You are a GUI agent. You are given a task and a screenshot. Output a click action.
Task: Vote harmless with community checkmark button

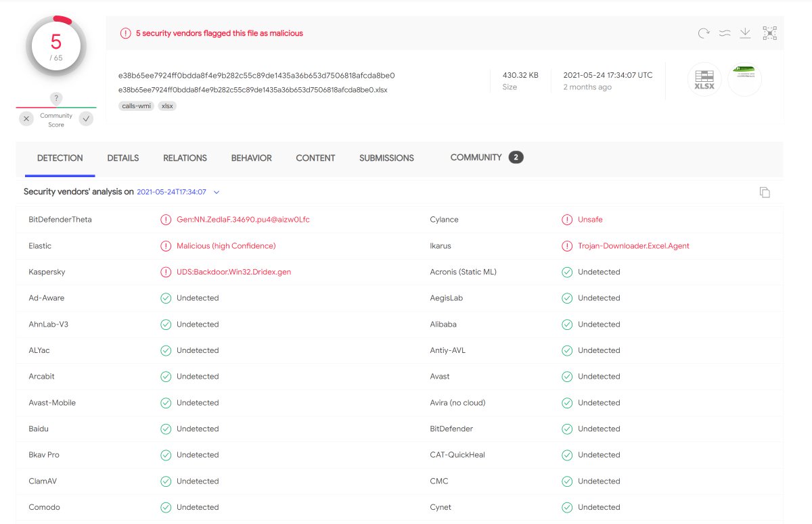86,119
